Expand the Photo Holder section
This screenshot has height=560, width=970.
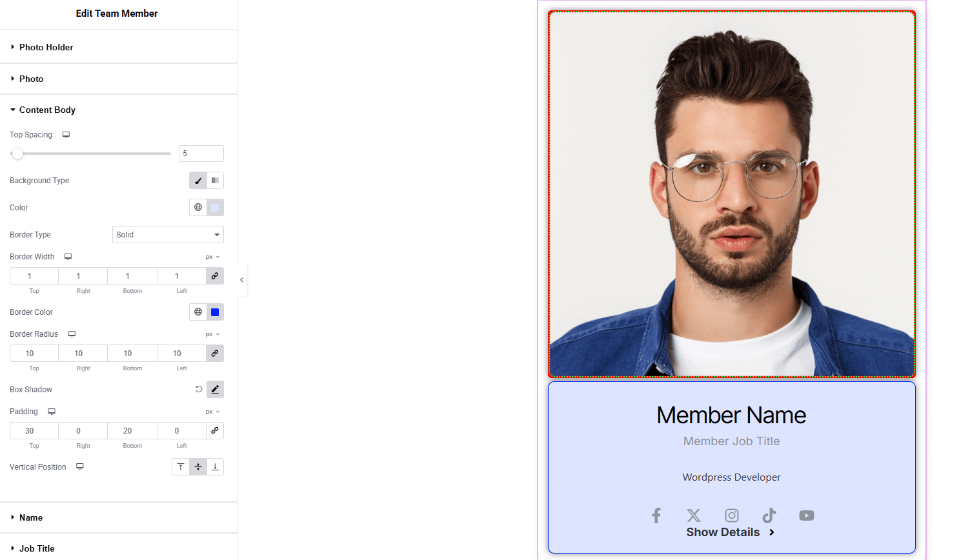pyautogui.click(x=46, y=47)
